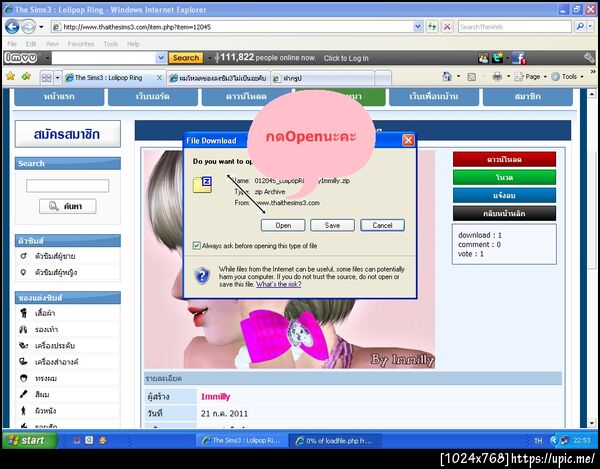600x469 pixels.
Task: Click the red ดาวน์โหลด download button
Action: coord(504,159)
